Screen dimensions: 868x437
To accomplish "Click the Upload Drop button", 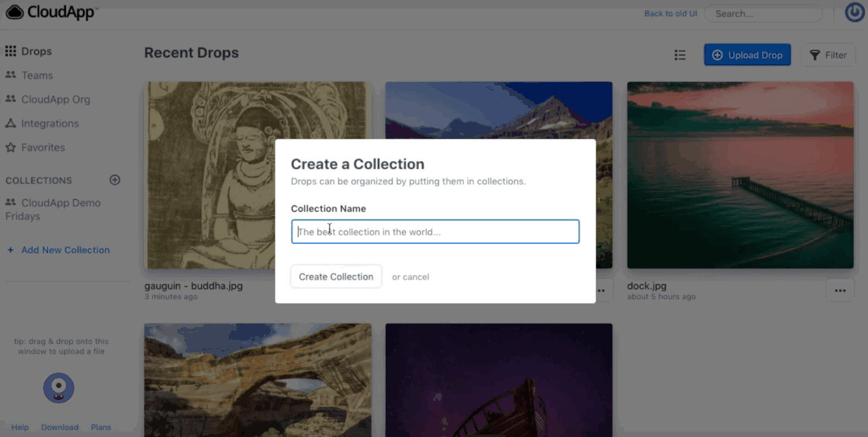I will coord(747,55).
